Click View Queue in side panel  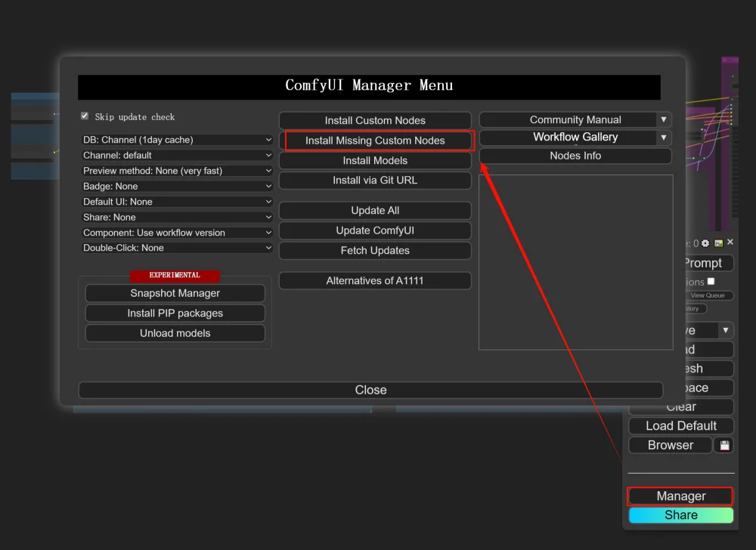(x=708, y=295)
